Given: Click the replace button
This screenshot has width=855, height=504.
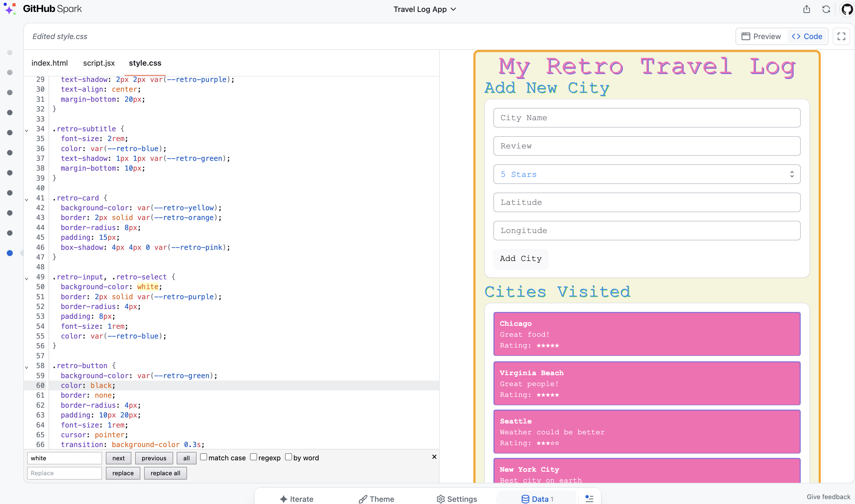Looking at the screenshot, I should [x=123, y=473].
